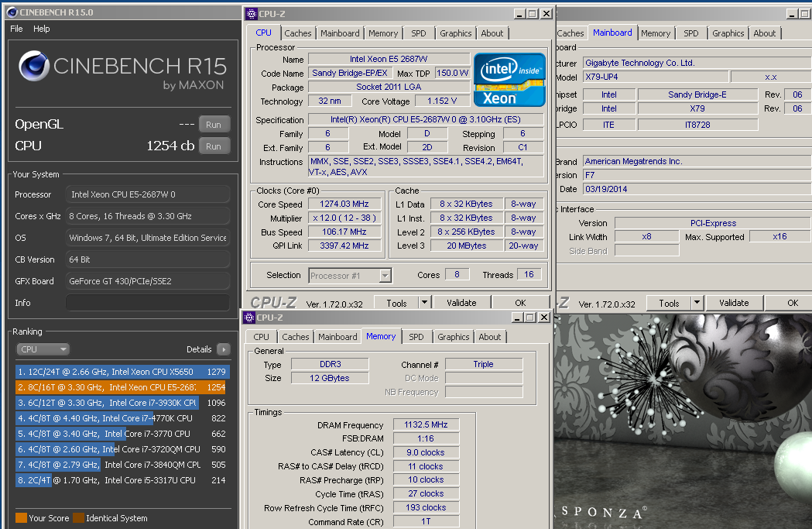Image resolution: width=812 pixels, height=529 pixels.
Task: Open the Help menu in Cinebench
Action: tap(42, 29)
